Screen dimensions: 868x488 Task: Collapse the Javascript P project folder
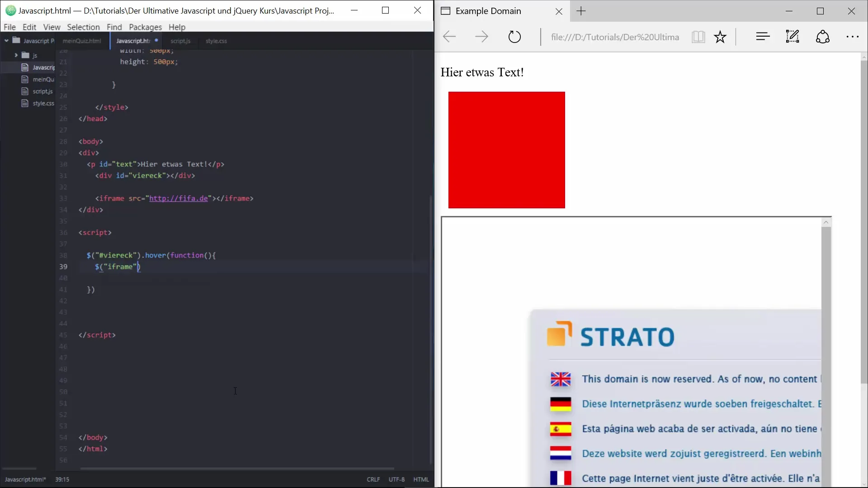click(x=7, y=41)
